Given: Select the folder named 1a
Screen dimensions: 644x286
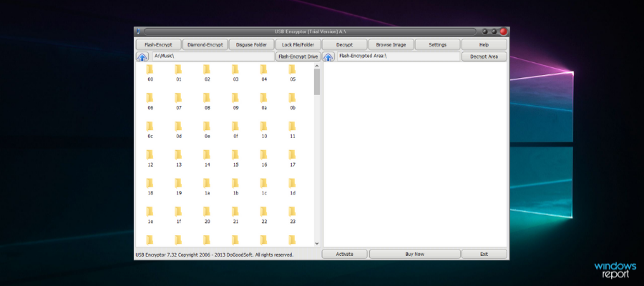Looking at the screenshot, I should 207,187.
